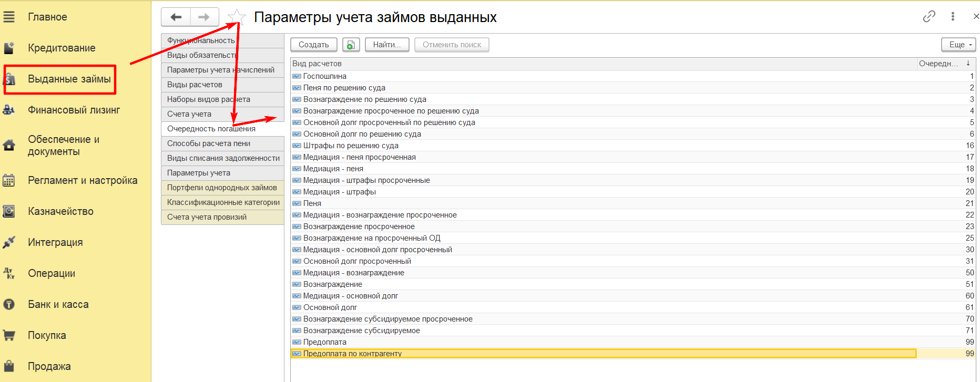
Task: Click the Найти... button
Action: pyautogui.click(x=387, y=45)
